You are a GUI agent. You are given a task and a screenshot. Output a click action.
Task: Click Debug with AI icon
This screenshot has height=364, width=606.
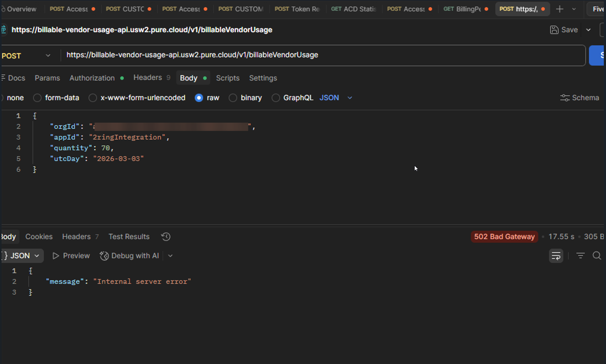[104, 256]
